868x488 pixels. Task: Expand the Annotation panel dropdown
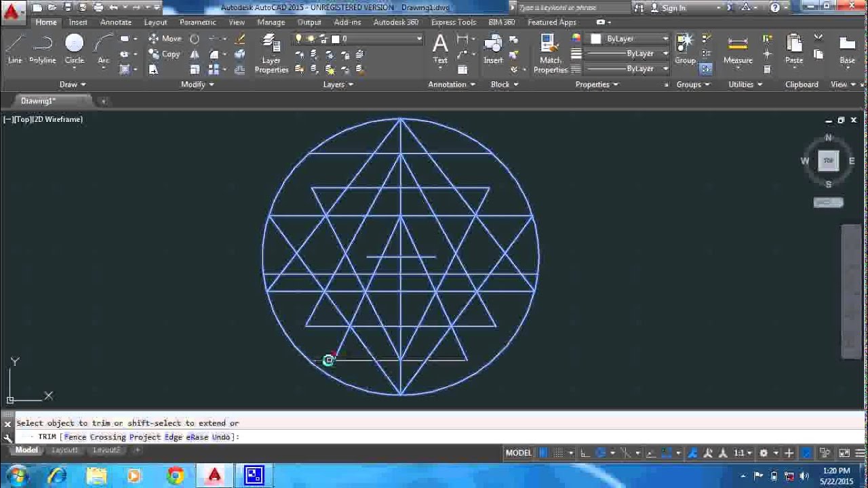(452, 84)
